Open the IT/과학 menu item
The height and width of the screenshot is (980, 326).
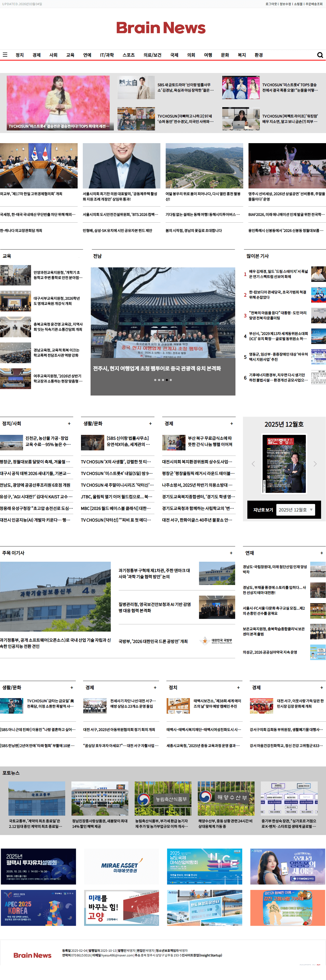107,55
